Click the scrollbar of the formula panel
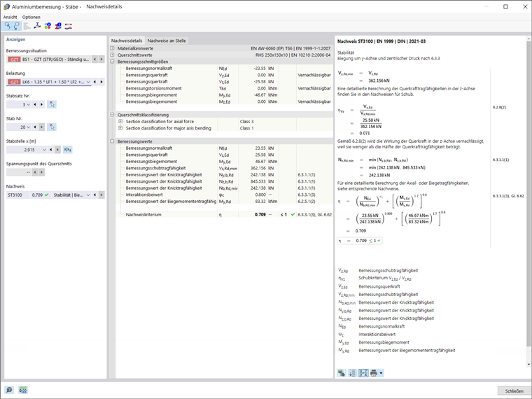The image size is (532, 399). tap(528, 193)
